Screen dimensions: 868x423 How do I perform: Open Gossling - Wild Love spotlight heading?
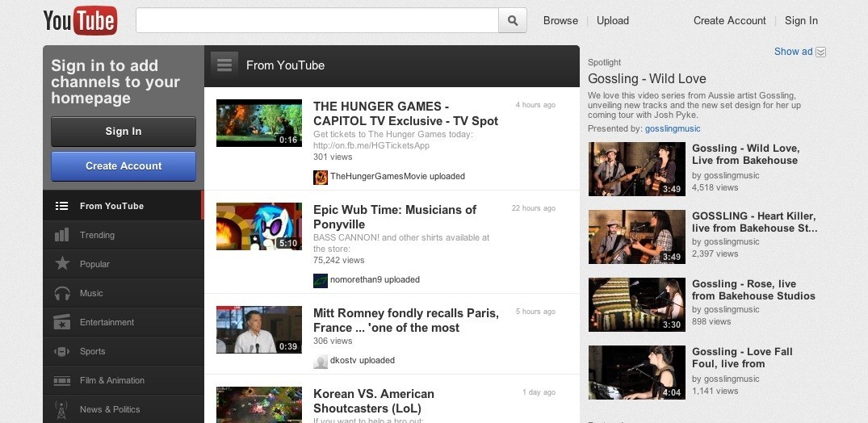647,78
